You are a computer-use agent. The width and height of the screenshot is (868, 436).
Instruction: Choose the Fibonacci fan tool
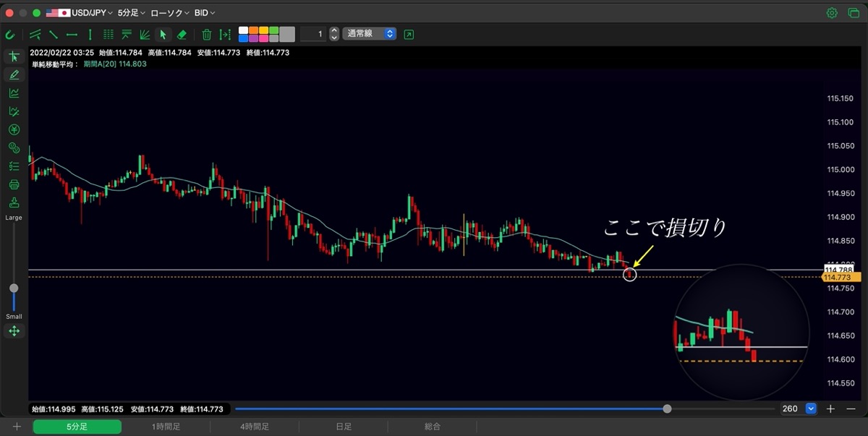[145, 34]
